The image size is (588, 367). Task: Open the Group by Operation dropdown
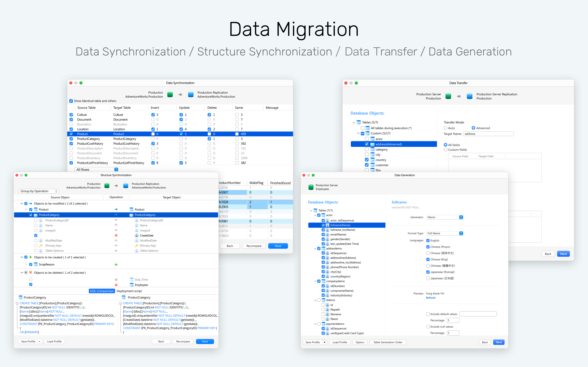39,191
